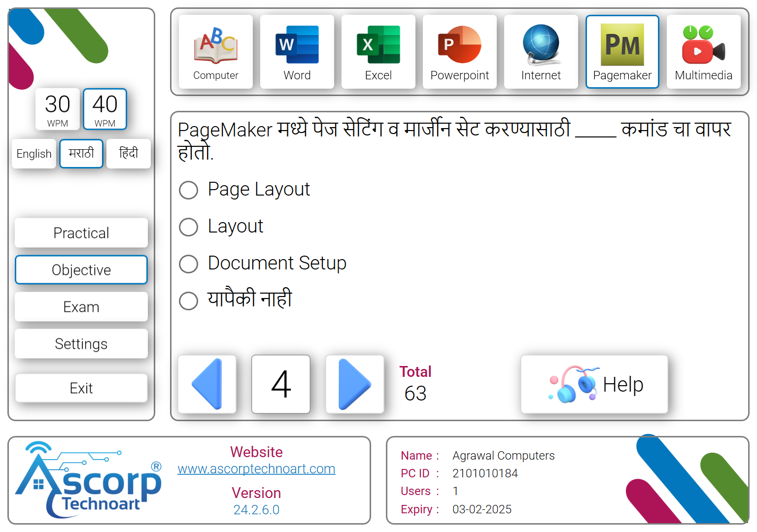Open the Powerpoint subject icon

pos(460,52)
